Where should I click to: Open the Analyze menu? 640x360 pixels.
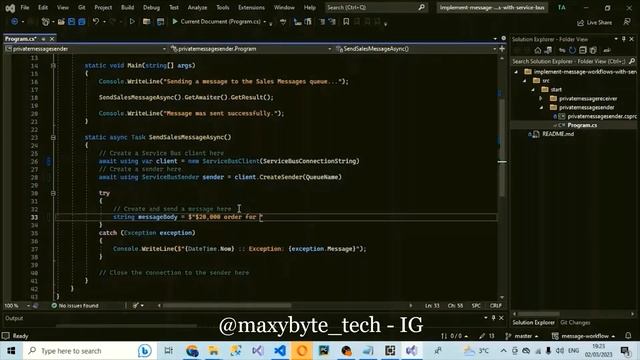[x=197, y=7]
